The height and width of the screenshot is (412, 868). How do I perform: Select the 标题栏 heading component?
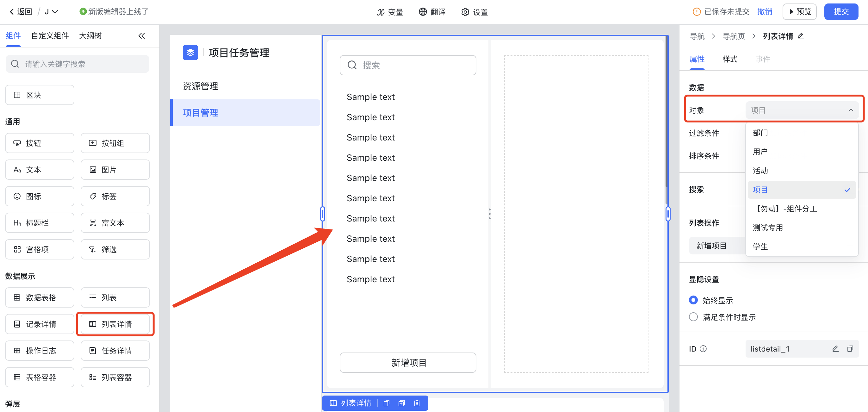[40, 223]
